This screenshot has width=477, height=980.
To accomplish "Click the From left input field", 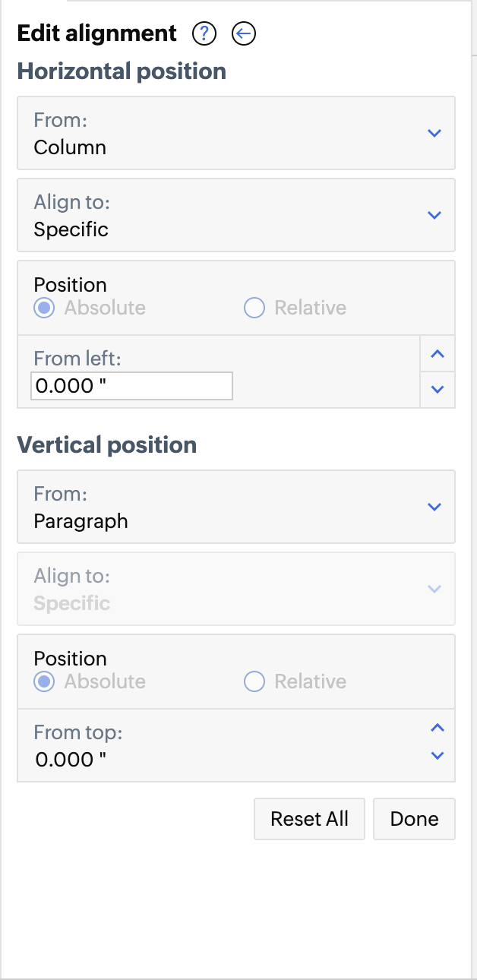I will coord(131,386).
